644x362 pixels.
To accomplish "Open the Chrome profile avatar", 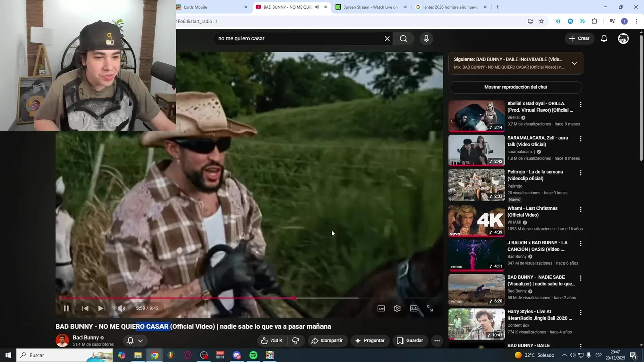I will tap(624, 21).
